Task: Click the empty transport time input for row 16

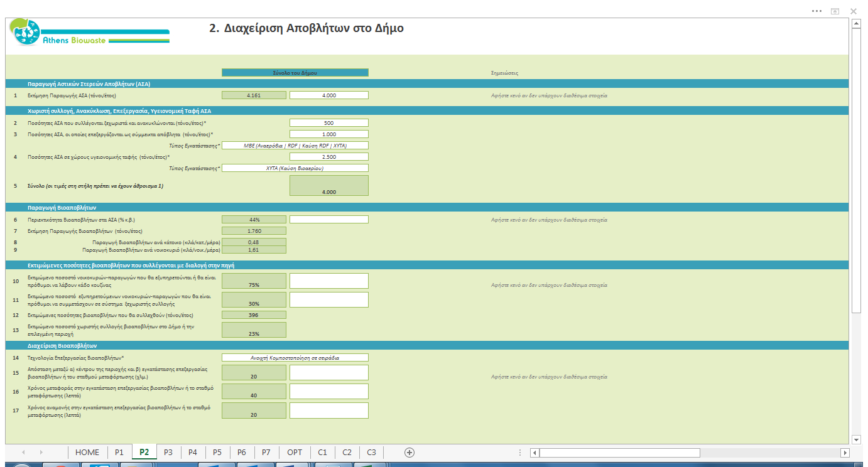Action: 329,392
